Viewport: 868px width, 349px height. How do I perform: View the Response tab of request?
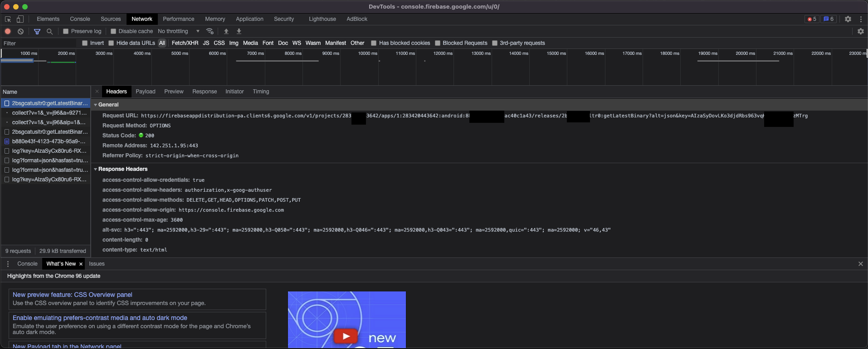click(205, 92)
